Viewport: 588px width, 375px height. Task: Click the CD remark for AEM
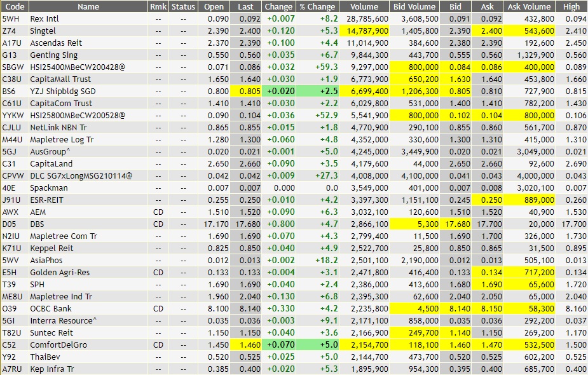click(158, 212)
